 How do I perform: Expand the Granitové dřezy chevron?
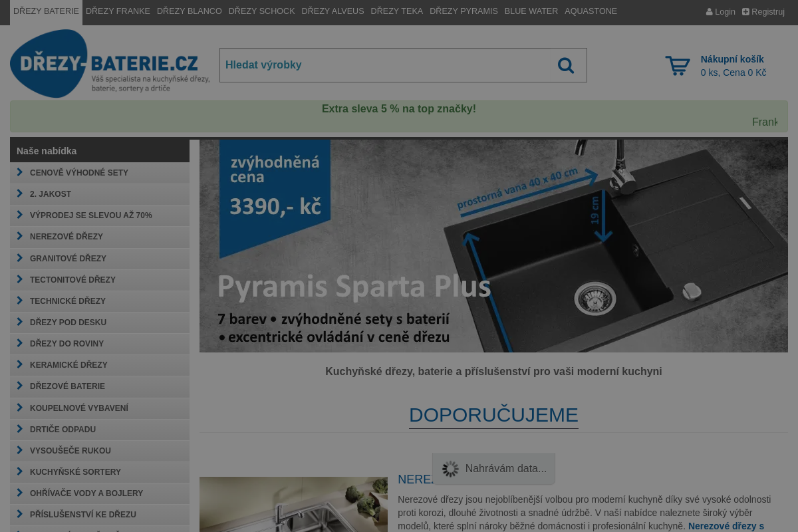pyautogui.click(x=20, y=257)
